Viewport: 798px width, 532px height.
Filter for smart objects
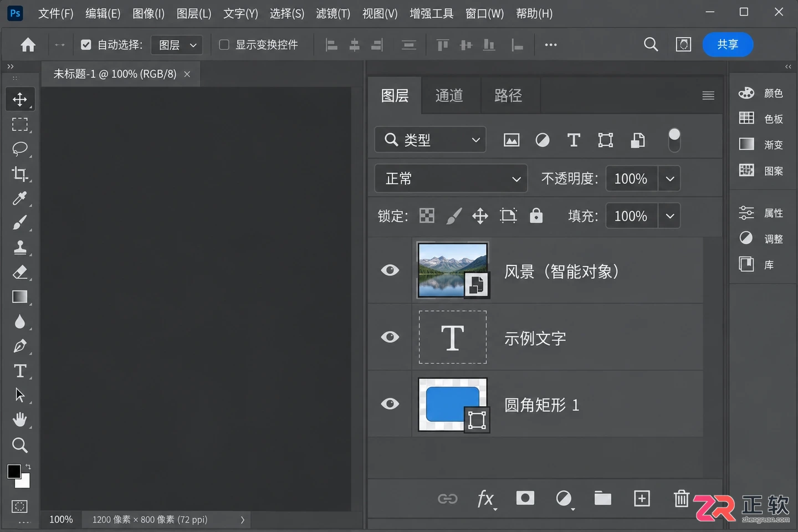[x=637, y=140]
